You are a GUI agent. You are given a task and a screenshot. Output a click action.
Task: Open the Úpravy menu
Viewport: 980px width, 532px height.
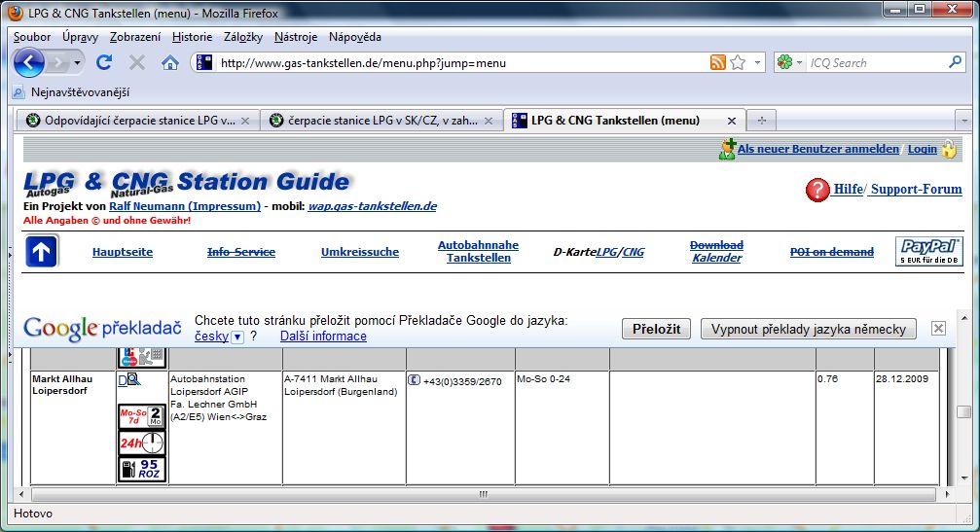coord(80,37)
